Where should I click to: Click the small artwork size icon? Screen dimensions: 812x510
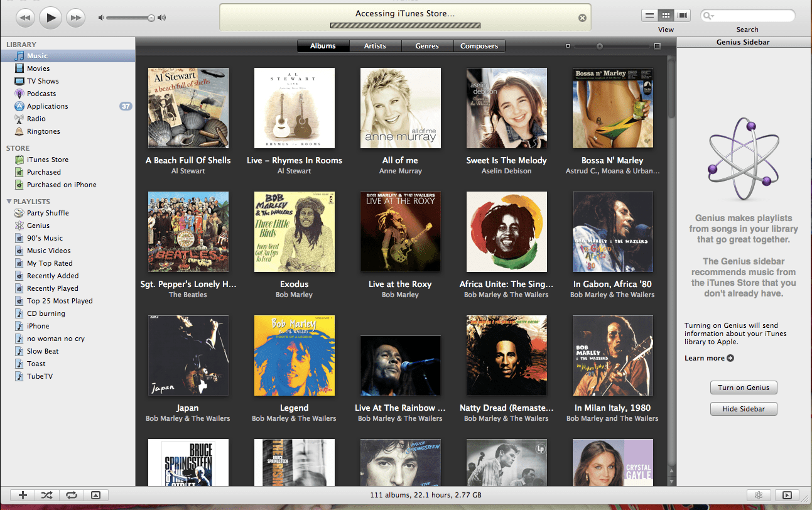pos(568,46)
